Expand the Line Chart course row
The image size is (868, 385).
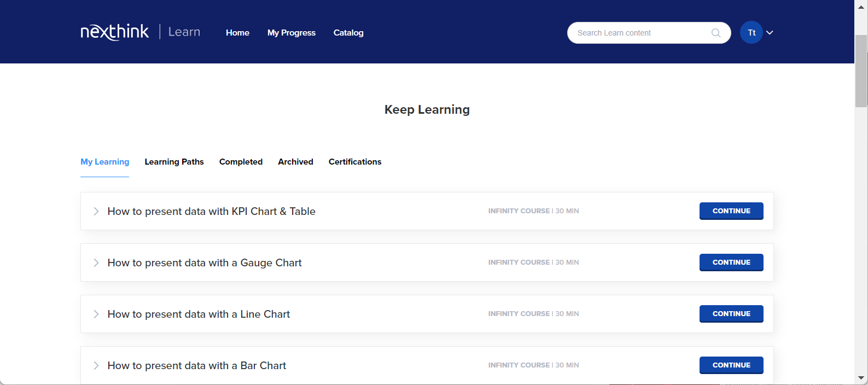96,314
